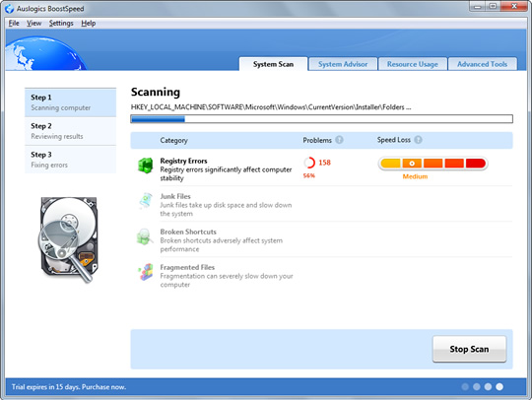Click the red spinning progress circle
Screen dimensions: 532x400
coord(309,163)
